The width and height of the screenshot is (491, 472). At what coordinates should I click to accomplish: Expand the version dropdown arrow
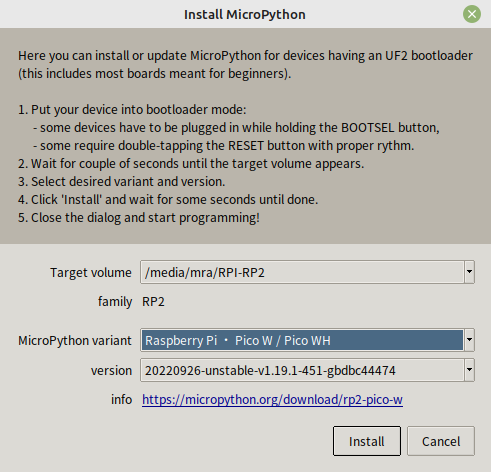pos(469,370)
